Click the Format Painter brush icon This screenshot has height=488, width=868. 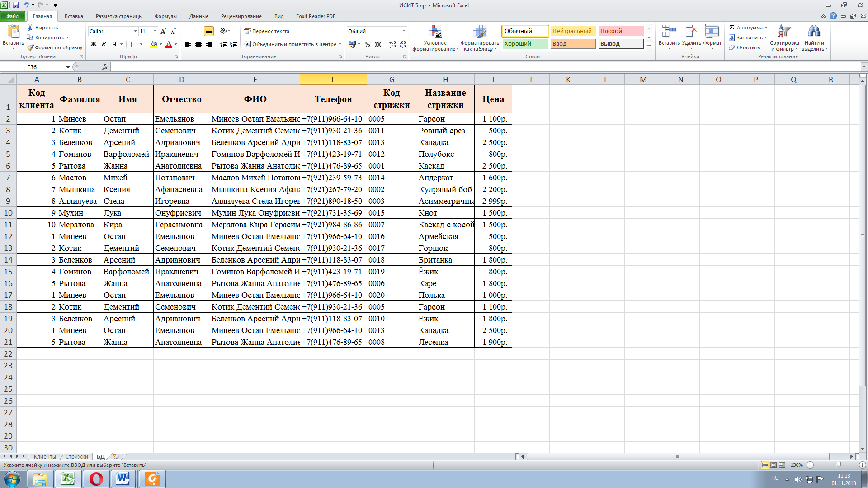click(30, 47)
